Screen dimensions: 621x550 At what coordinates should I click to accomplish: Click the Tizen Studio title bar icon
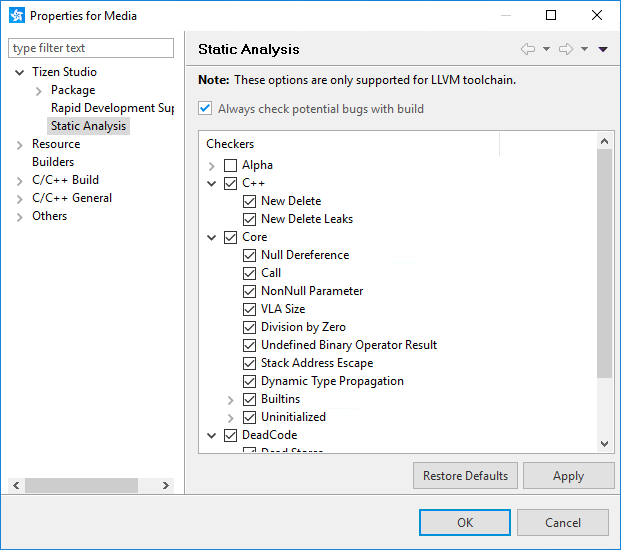(x=15, y=15)
